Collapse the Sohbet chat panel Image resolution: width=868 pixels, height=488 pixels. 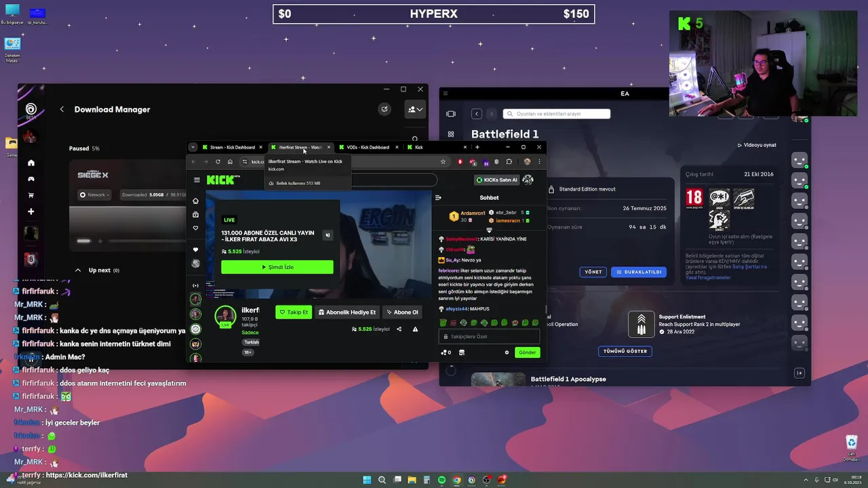point(438,198)
